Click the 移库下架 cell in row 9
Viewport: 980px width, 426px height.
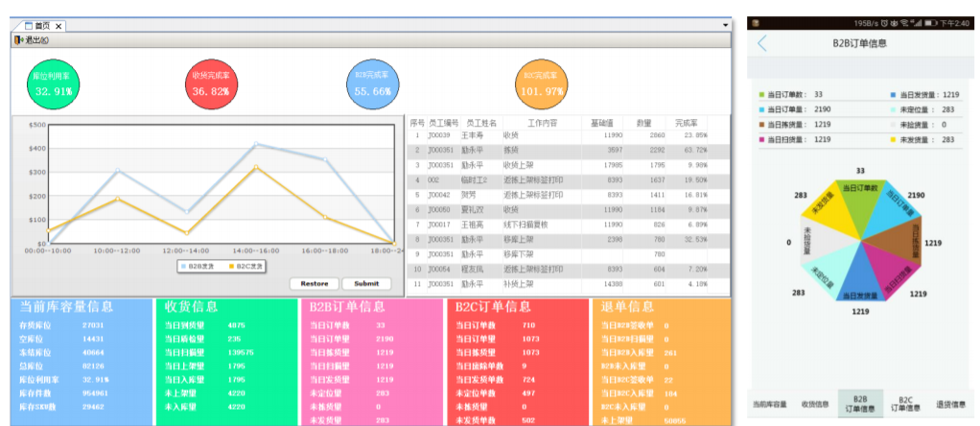(x=518, y=254)
